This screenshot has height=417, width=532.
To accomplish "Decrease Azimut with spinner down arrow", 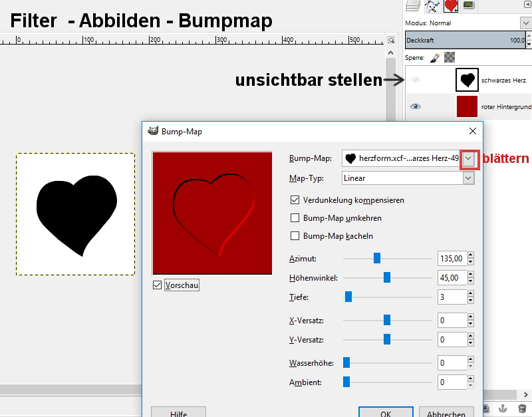I will [471, 262].
